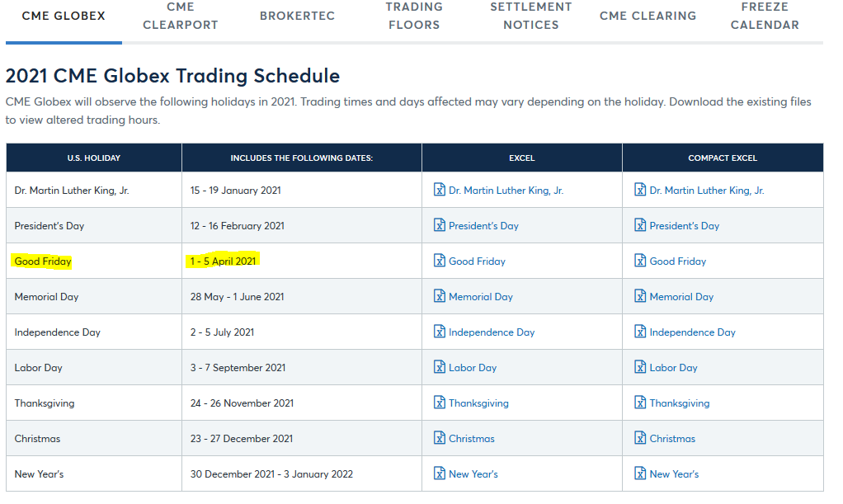Switch to the CME Clearing tab
843x504 pixels.
click(648, 16)
